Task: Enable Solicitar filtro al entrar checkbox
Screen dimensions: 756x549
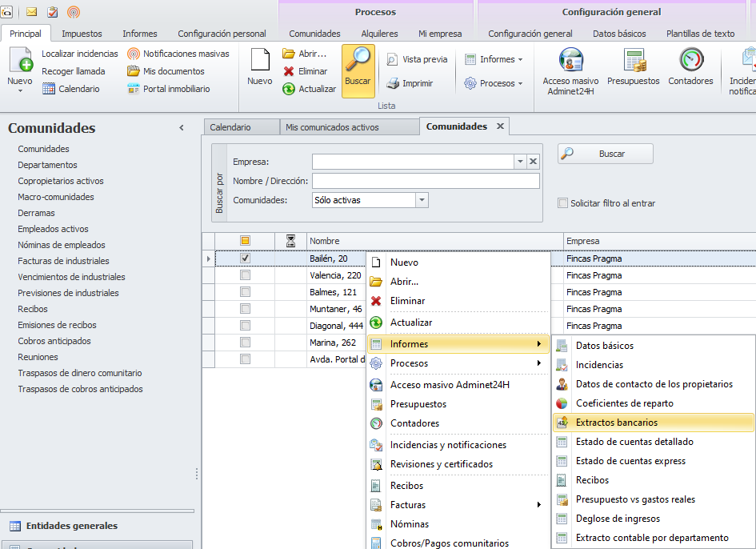Action: pyautogui.click(x=563, y=203)
